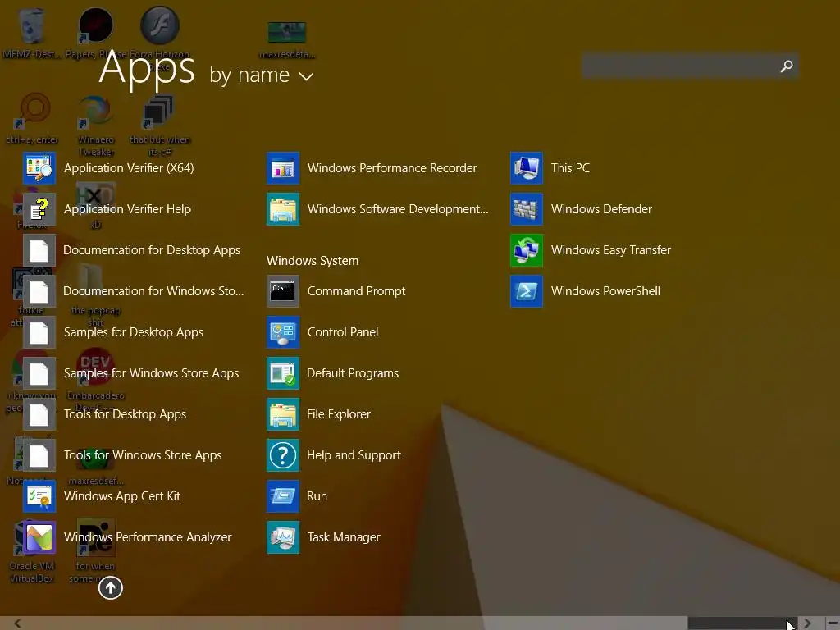Launch the Windows Easy Transfer icon

(x=527, y=250)
